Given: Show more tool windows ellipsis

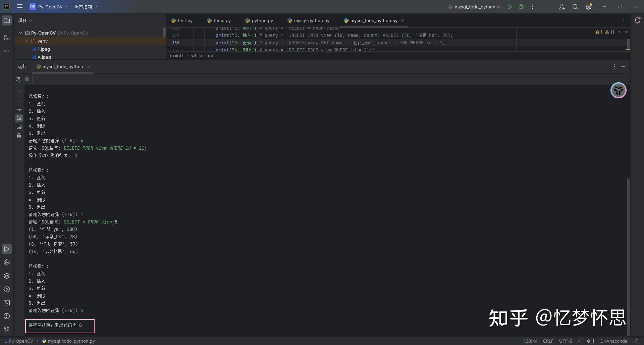Looking at the screenshot, I should pos(7,51).
